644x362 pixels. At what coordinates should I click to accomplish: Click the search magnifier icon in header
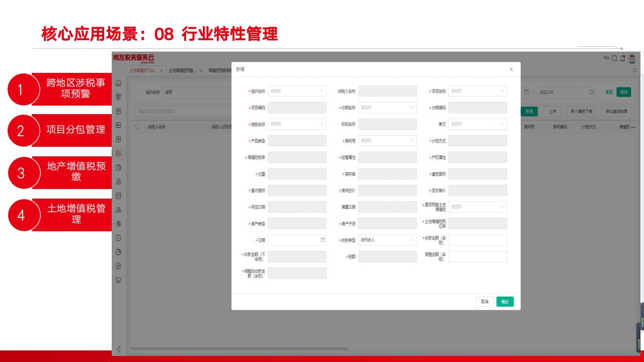pyautogui.click(x=614, y=58)
